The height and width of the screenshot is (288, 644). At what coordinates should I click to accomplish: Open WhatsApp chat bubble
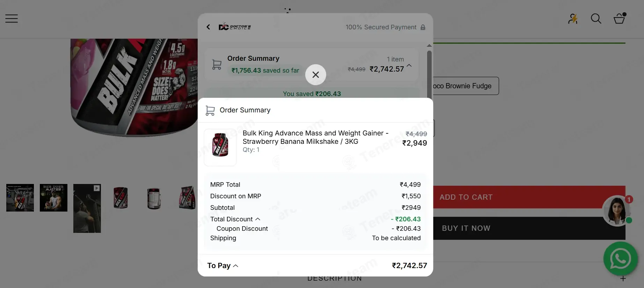tap(621, 259)
